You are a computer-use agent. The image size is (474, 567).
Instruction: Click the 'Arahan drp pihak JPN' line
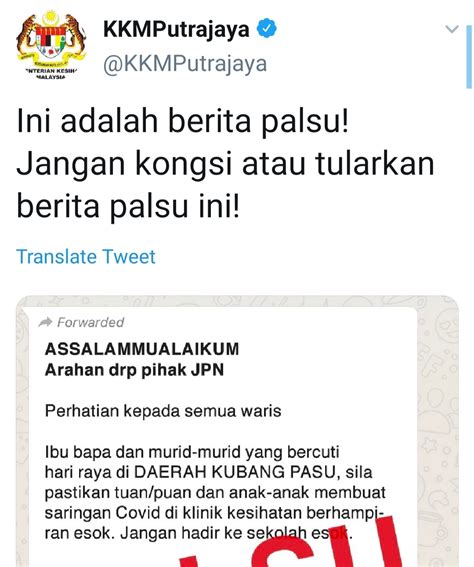tap(134, 370)
